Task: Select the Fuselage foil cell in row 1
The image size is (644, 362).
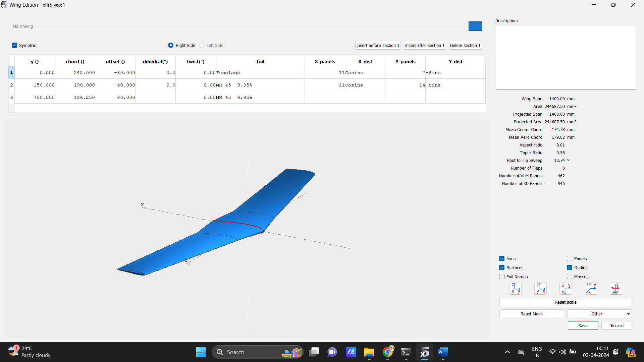Action: click(x=260, y=73)
